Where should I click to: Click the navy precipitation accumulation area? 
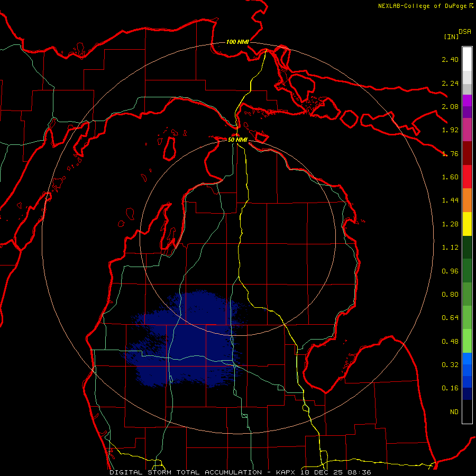click(188, 338)
